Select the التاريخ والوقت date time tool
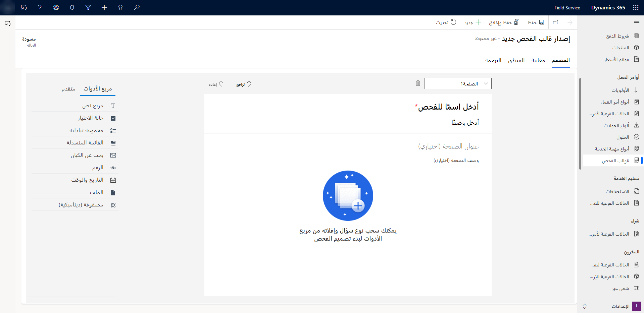 tap(75, 180)
